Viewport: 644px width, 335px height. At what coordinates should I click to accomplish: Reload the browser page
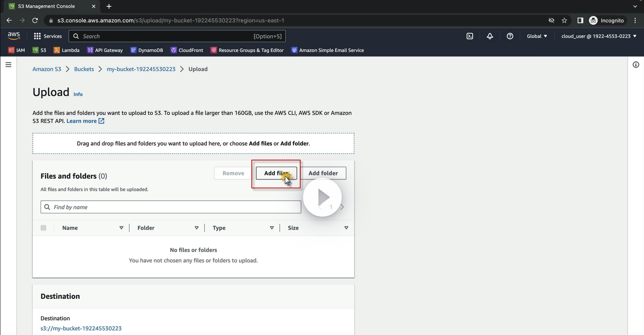(x=35, y=20)
